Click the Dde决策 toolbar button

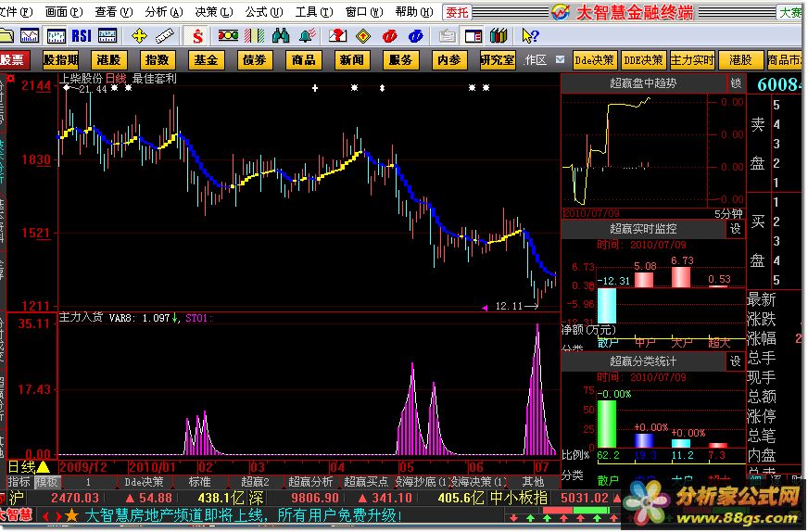(x=594, y=60)
